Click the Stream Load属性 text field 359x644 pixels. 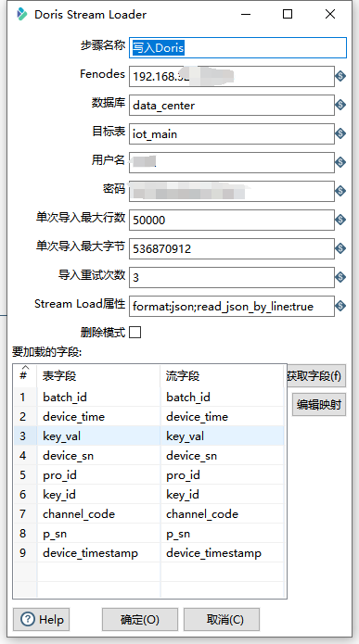pos(232,307)
